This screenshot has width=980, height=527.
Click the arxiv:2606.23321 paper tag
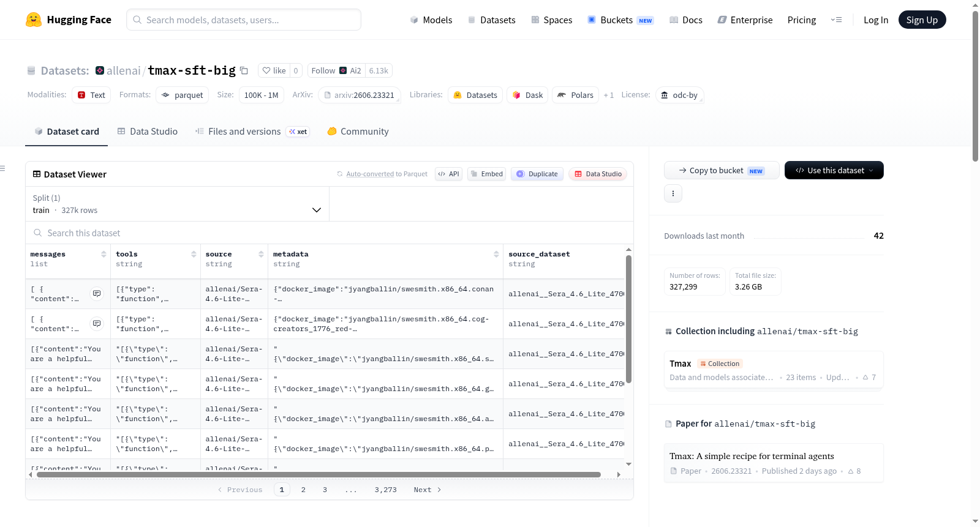pos(360,95)
